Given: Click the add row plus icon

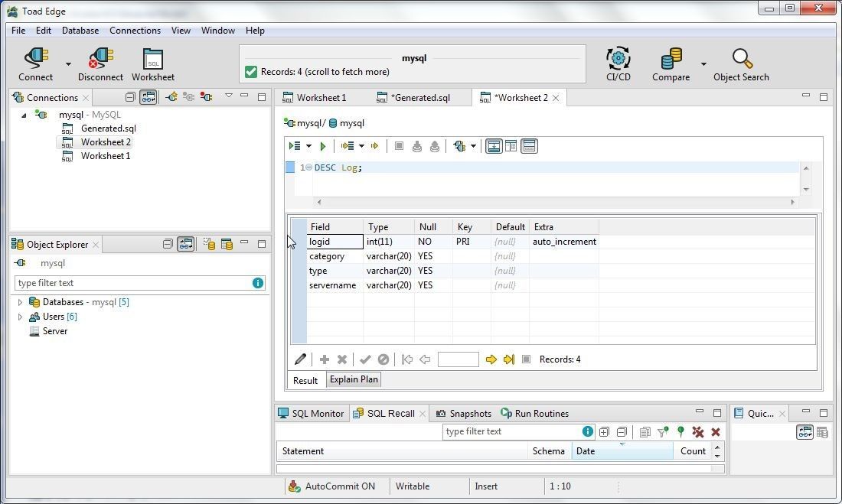Looking at the screenshot, I should coord(325,359).
